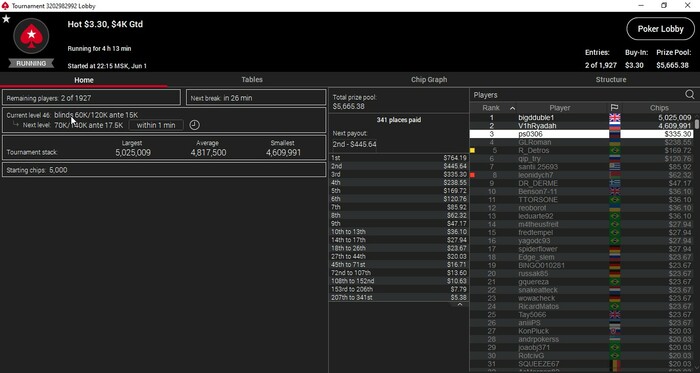Toggle the Rank sort arrow
The height and width of the screenshot is (373, 700).
[512, 108]
